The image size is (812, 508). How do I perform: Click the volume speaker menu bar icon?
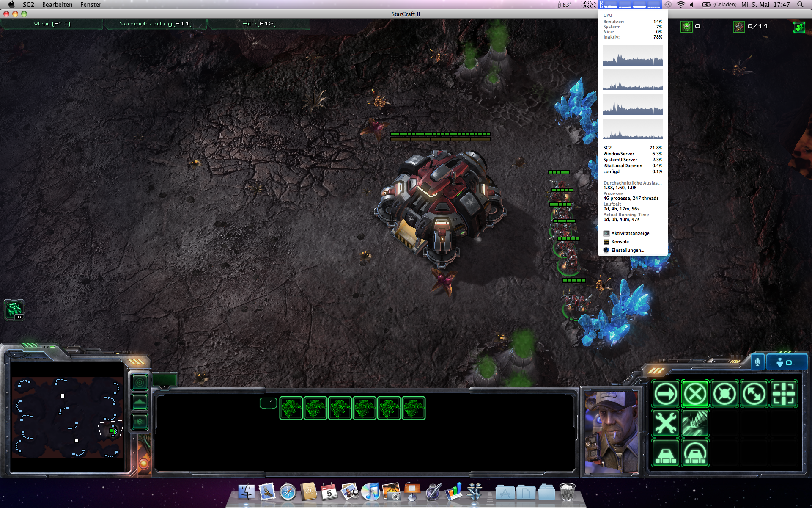click(692, 5)
